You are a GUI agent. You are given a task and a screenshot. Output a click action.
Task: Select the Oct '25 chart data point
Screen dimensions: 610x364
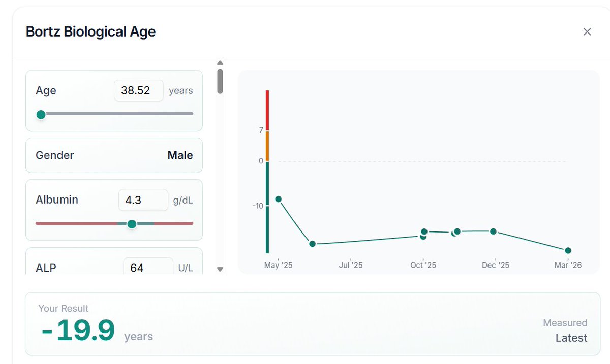pos(424,231)
